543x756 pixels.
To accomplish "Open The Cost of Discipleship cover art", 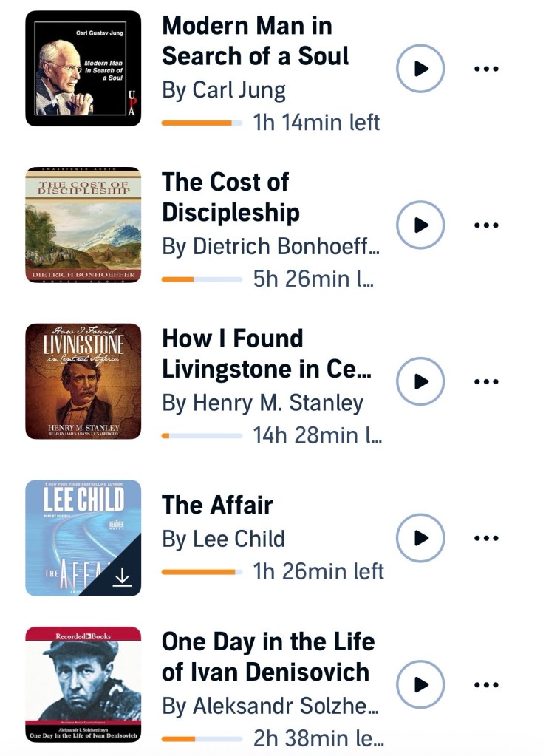I will 83,225.
